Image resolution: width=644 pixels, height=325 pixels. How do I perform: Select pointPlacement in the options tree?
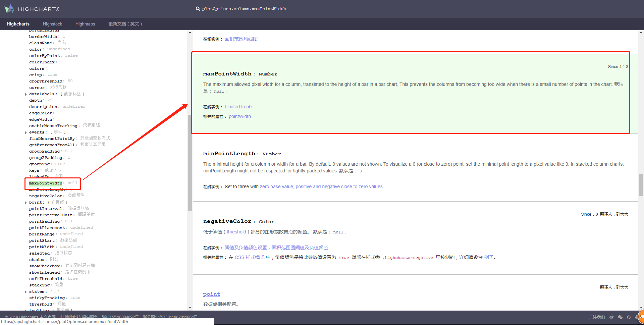[47, 228]
